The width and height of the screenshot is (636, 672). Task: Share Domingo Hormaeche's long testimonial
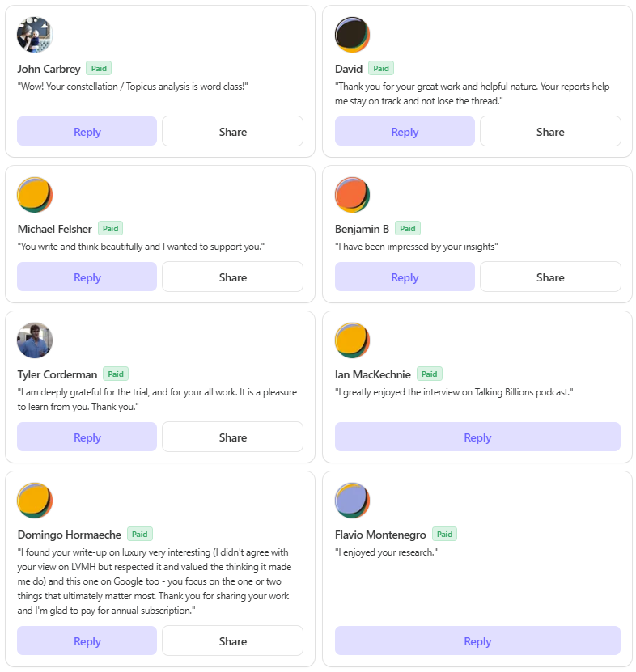pyautogui.click(x=232, y=640)
